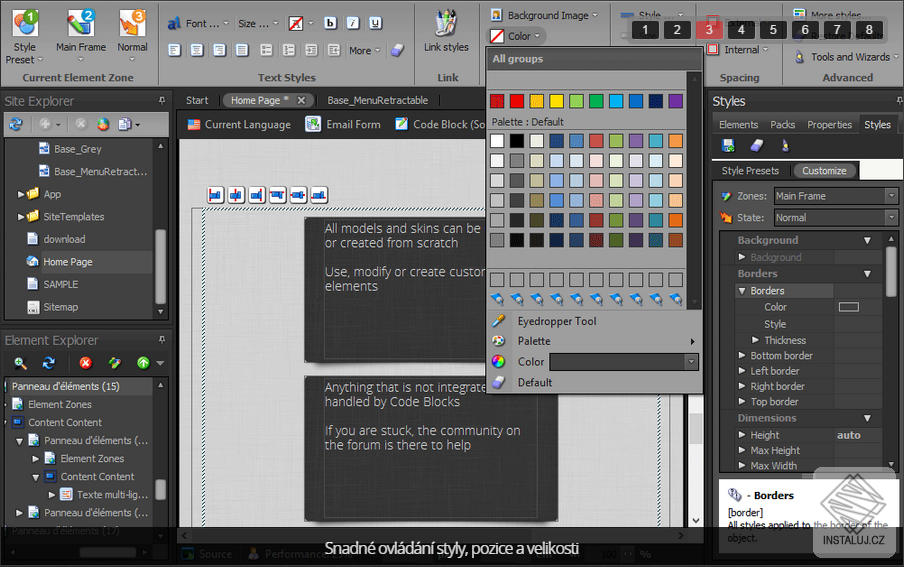Open the Properties tab
Viewport: 904px width, 567px height.
click(829, 125)
